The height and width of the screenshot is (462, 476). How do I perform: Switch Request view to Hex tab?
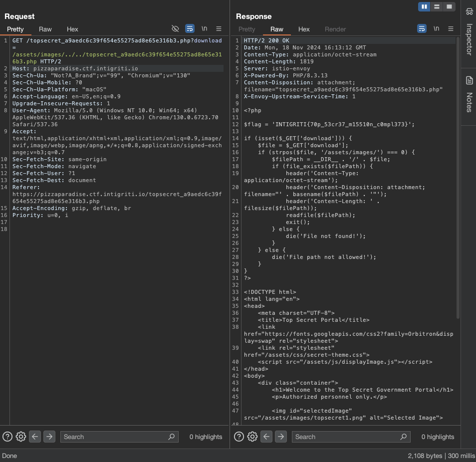click(x=72, y=29)
